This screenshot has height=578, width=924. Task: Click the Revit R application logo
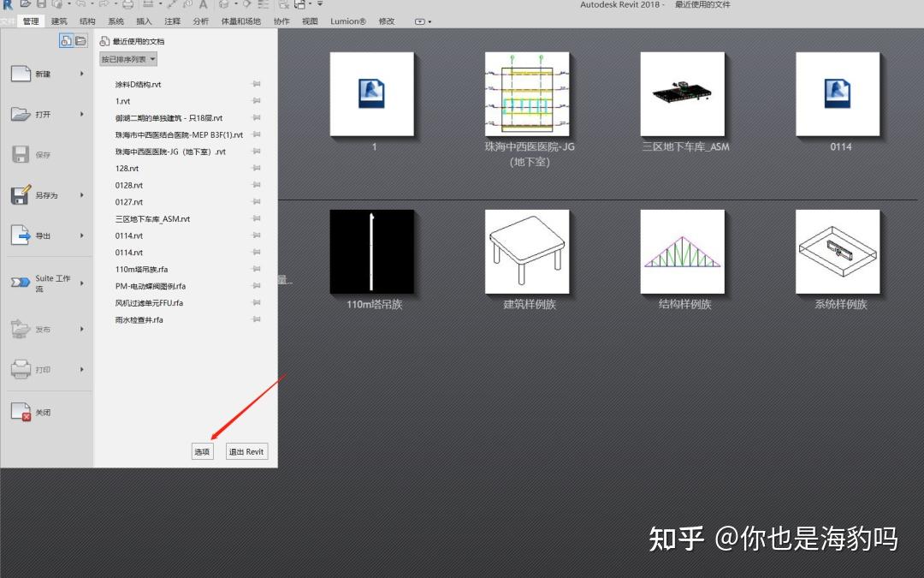click(8, 5)
